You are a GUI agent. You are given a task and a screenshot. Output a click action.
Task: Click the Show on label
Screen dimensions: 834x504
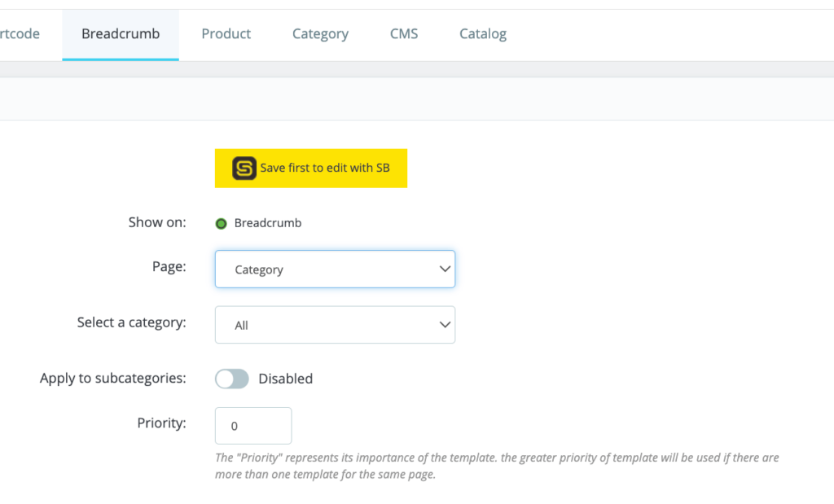pos(157,222)
